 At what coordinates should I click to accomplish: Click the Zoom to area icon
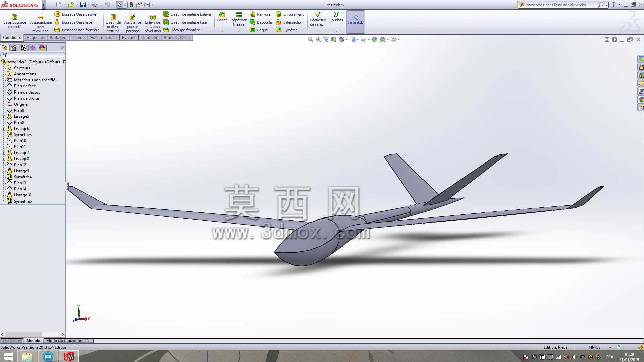(318, 40)
